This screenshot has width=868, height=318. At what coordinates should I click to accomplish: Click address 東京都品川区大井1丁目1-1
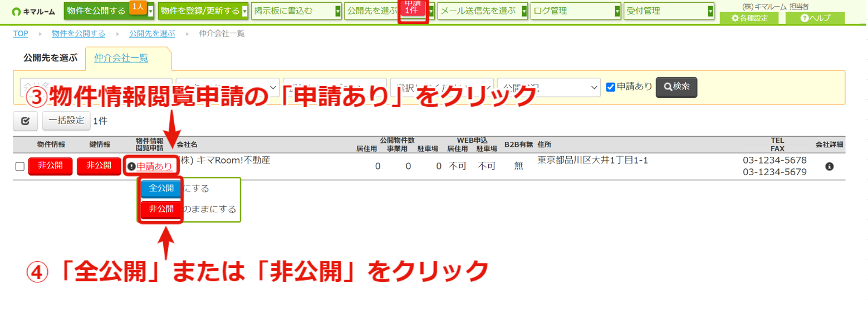[x=592, y=161]
